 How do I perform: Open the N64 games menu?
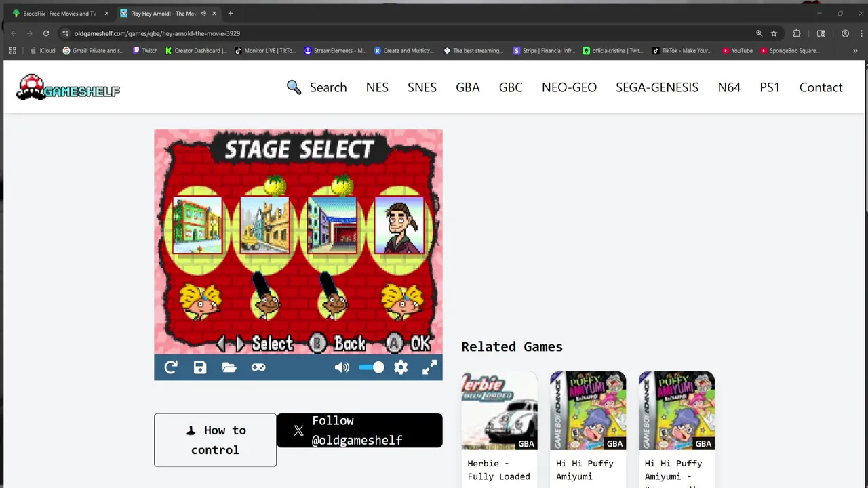pyautogui.click(x=729, y=87)
